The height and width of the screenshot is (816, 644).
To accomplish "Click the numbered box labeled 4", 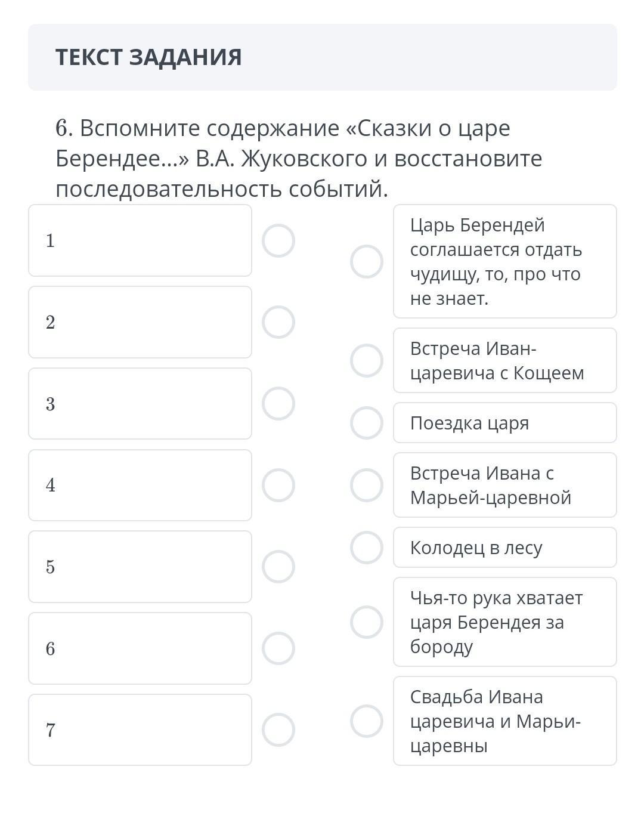I will click(140, 486).
